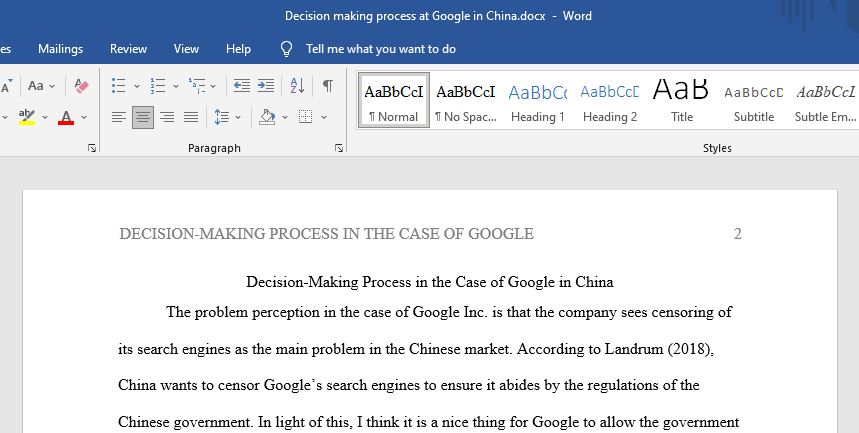859x433 pixels.
Task: Click the Numbering list icon
Action: pos(158,86)
